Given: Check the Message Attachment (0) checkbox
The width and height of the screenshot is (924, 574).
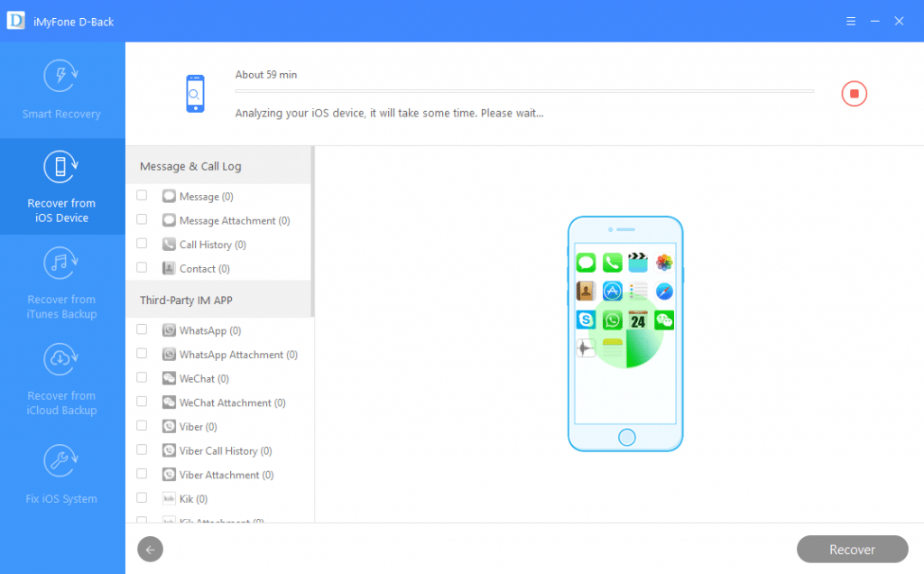Looking at the screenshot, I should pyautogui.click(x=142, y=219).
